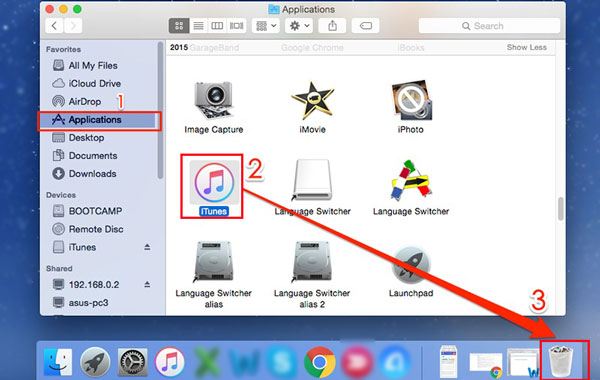Open Google Chrome from the Dock

320,362
